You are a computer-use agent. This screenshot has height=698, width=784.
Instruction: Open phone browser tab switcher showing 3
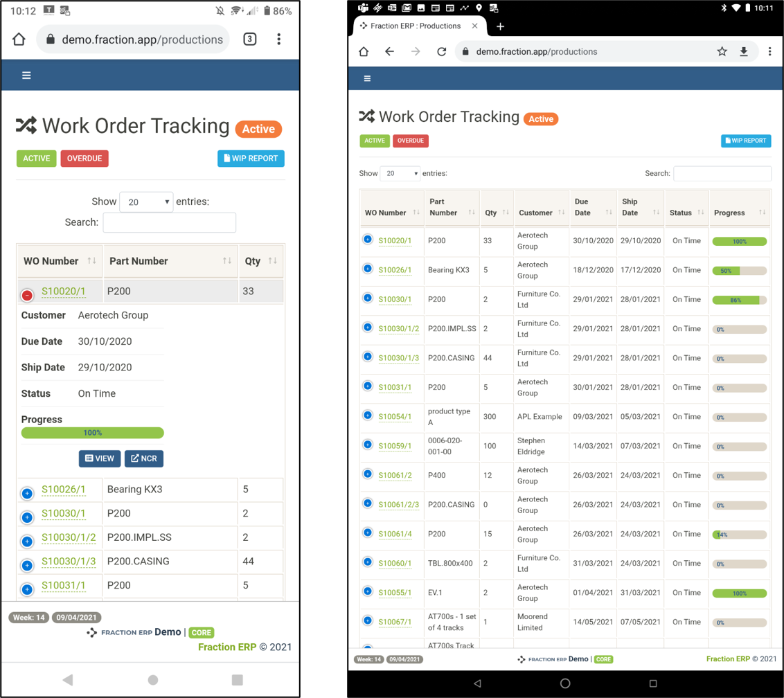[249, 39]
